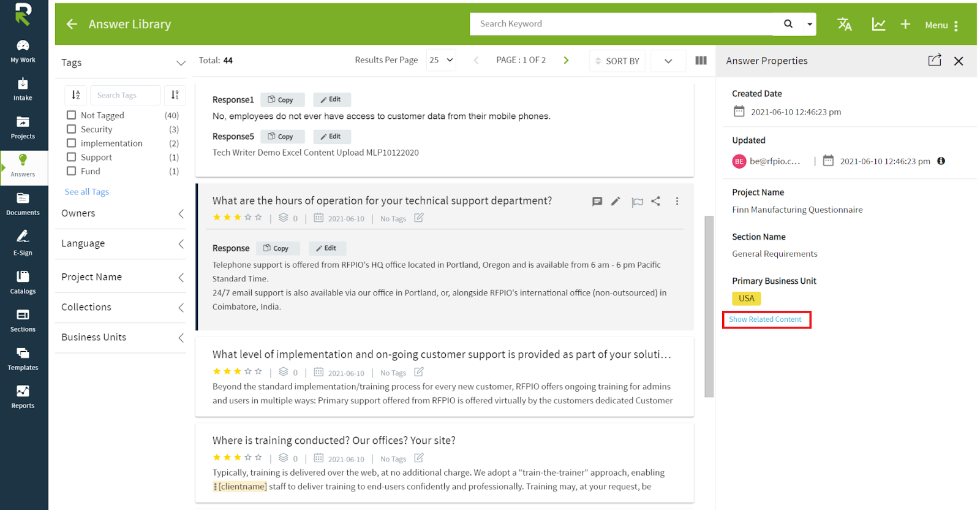Click the Search Keyword input field

(622, 24)
